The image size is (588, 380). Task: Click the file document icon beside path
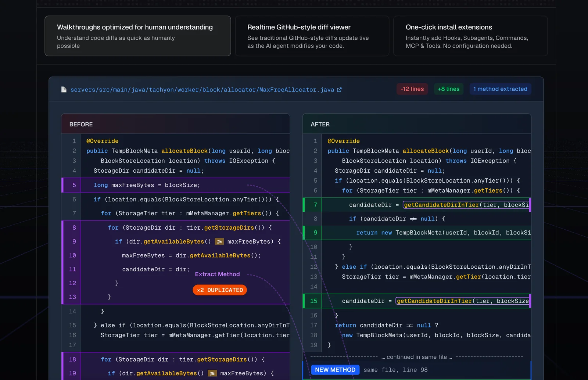64,90
